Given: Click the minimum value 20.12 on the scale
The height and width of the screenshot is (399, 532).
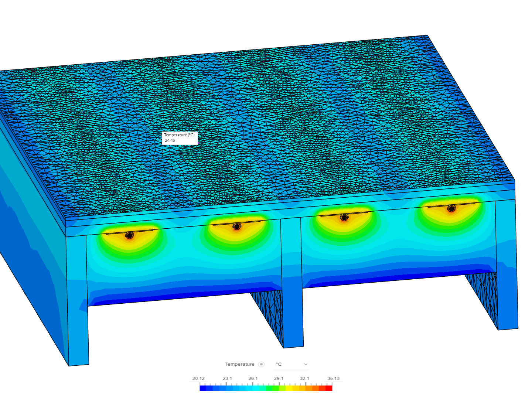Looking at the screenshot, I should click(x=198, y=378).
